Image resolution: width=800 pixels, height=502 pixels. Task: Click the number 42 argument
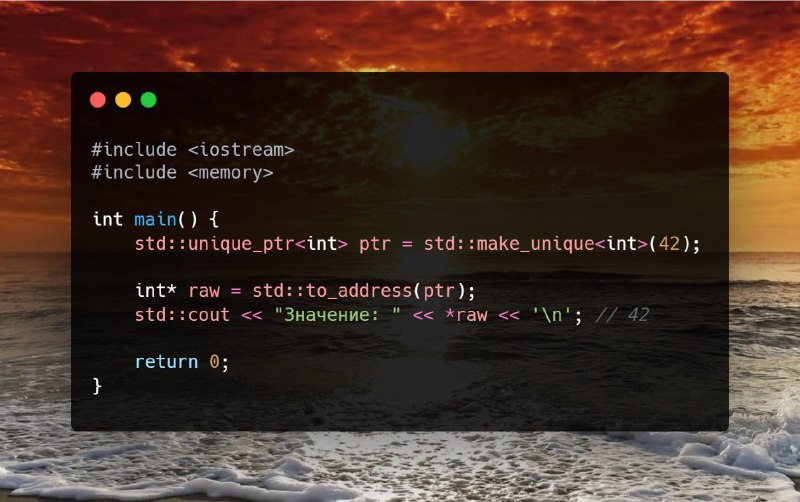click(669, 243)
